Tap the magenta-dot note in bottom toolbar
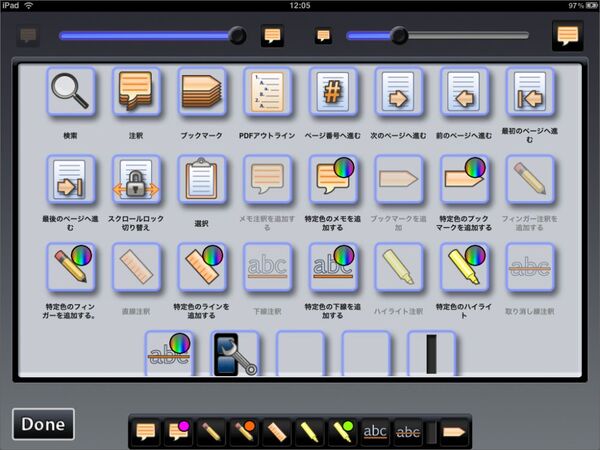The width and height of the screenshot is (600, 450). 178,432
